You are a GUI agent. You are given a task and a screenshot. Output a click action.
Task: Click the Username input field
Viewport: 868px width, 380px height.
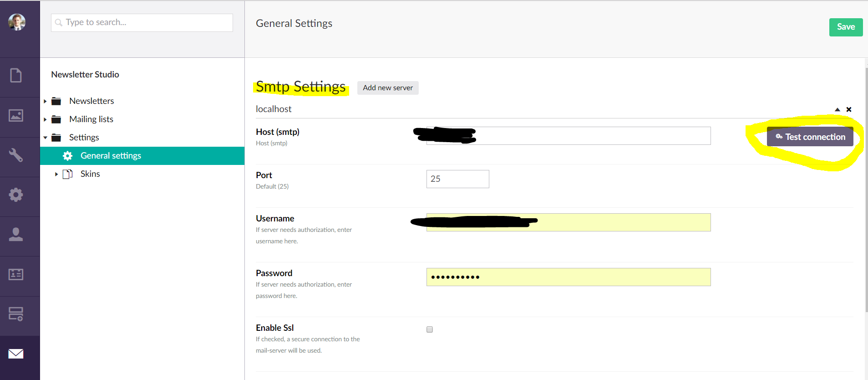569,222
